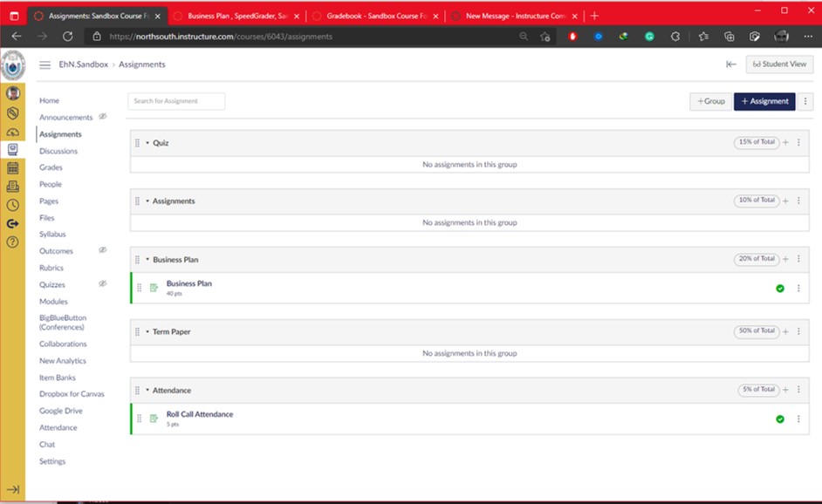This screenshot has height=504, width=822.
Task: Collapse the Term Paper group arrow
Action: tap(147, 331)
